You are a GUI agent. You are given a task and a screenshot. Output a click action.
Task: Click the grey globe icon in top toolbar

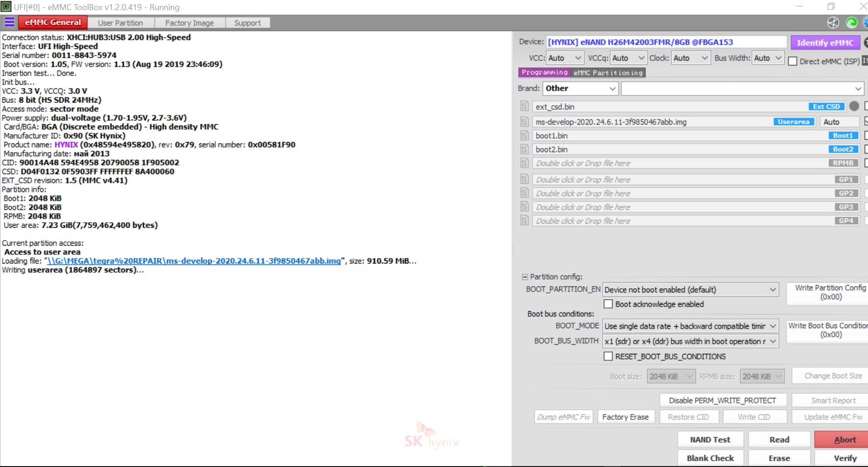click(833, 22)
